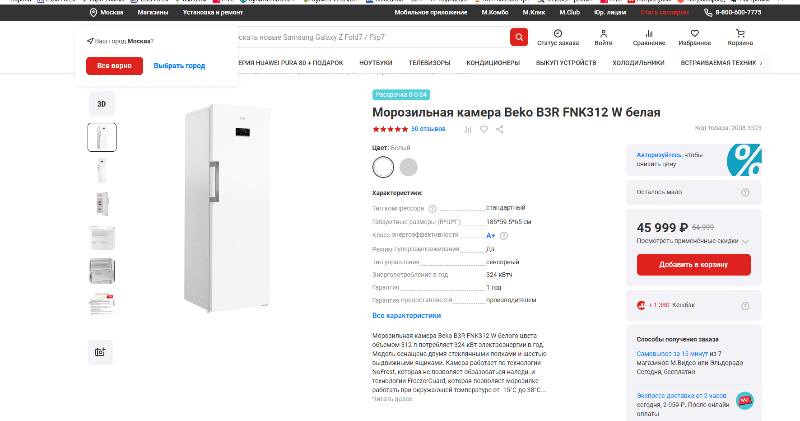
Task: Click the Добавить в корзину button
Action: (x=693, y=264)
